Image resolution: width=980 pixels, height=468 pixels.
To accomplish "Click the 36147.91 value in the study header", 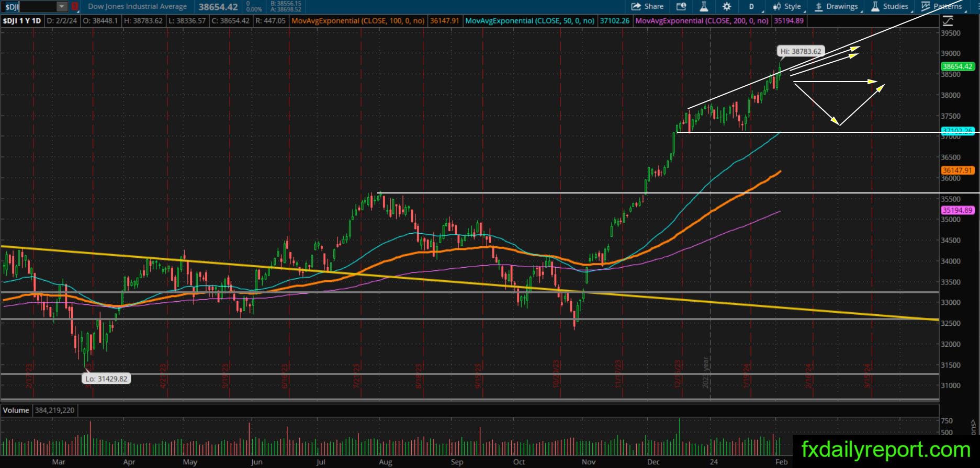I will coord(444,21).
